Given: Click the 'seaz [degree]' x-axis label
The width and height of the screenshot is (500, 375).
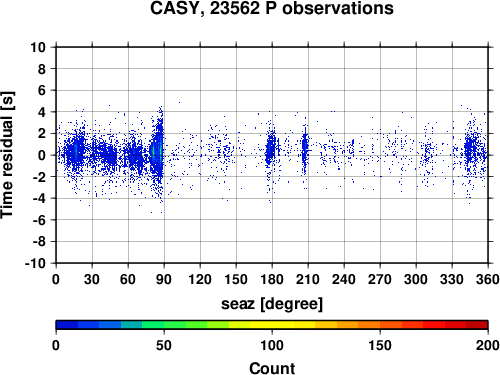Looking at the screenshot, I should tap(272, 304).
